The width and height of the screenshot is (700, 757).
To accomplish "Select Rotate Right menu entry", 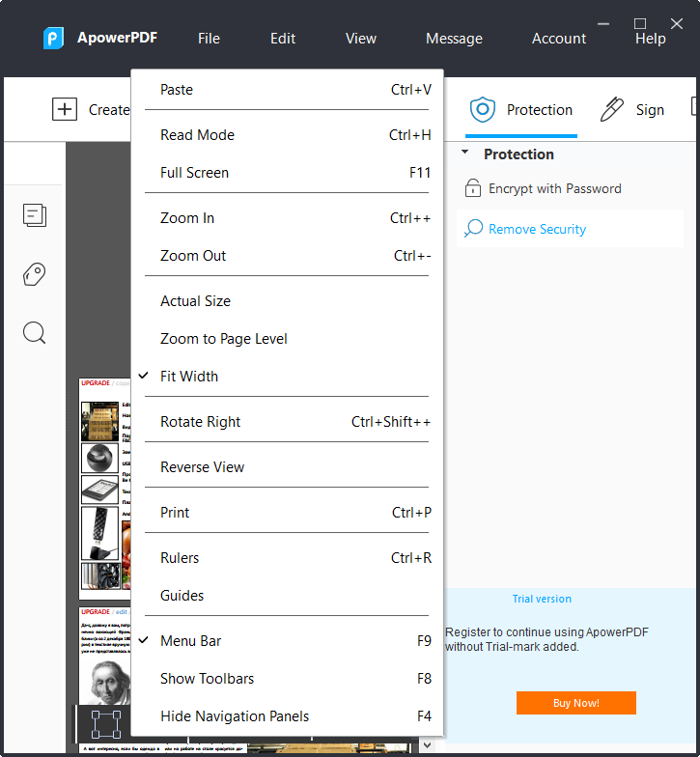I will pos(201,422).
